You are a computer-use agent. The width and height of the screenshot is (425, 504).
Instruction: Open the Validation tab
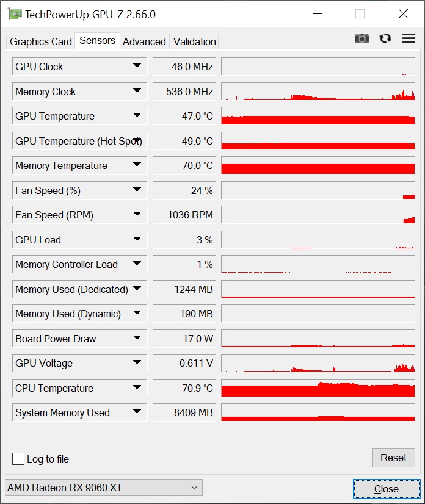(194, 41)
